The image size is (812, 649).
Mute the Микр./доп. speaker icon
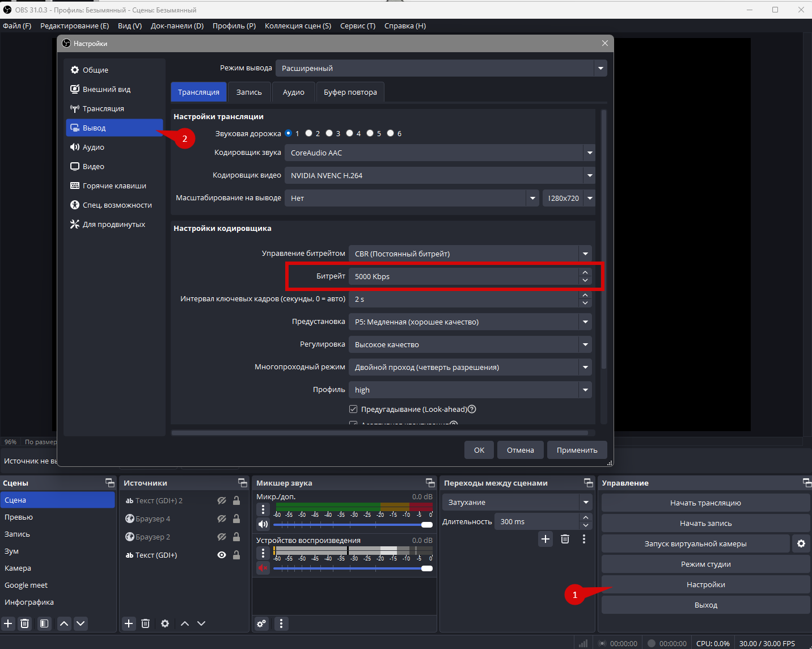263,524
